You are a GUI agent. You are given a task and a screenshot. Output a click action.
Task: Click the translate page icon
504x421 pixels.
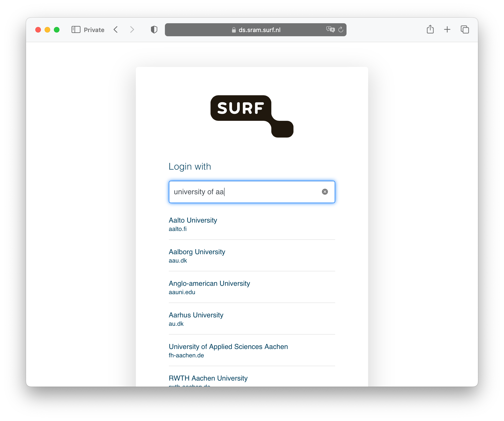click(330, 30)
